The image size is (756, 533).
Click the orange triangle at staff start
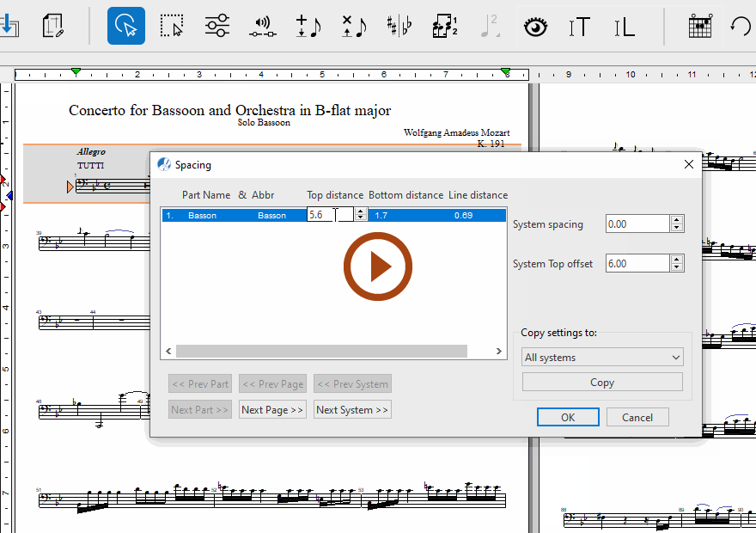[x=70, y=187]
